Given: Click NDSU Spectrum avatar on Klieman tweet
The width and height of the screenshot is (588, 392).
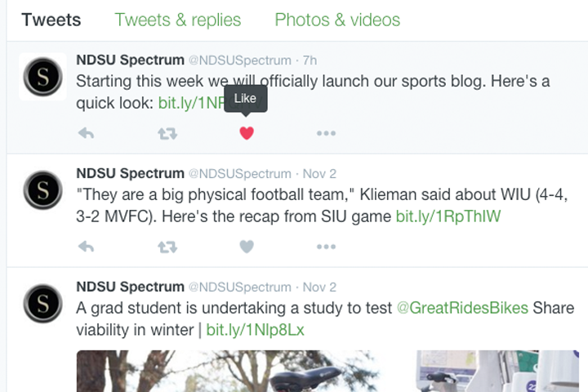Looking at the screenshot, I should point(42,190).
